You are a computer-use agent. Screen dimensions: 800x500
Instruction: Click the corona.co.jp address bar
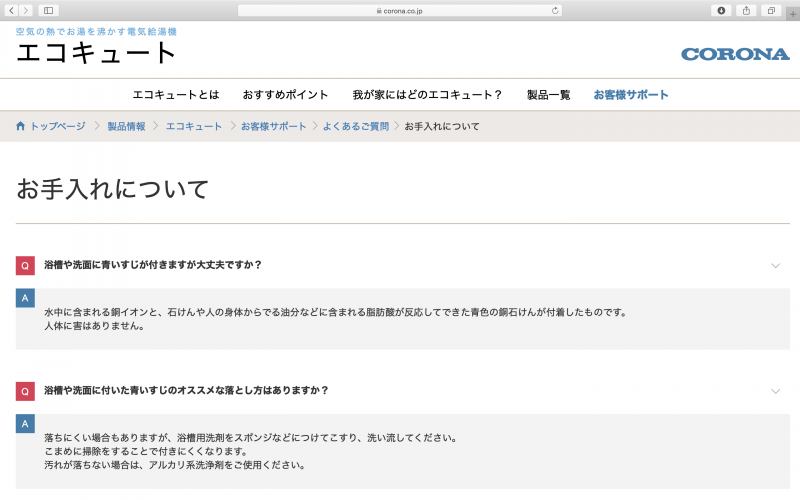click(x=399, y=10)
